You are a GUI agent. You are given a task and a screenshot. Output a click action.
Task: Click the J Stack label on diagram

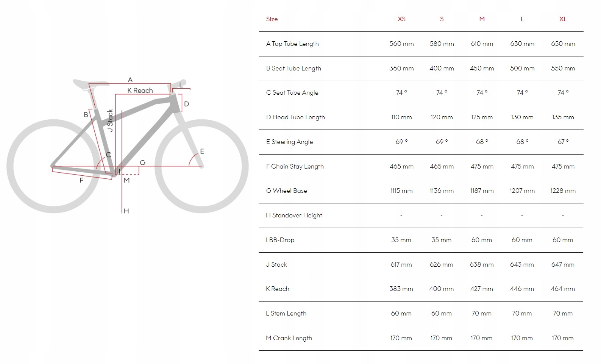click(x=110, y=120)
